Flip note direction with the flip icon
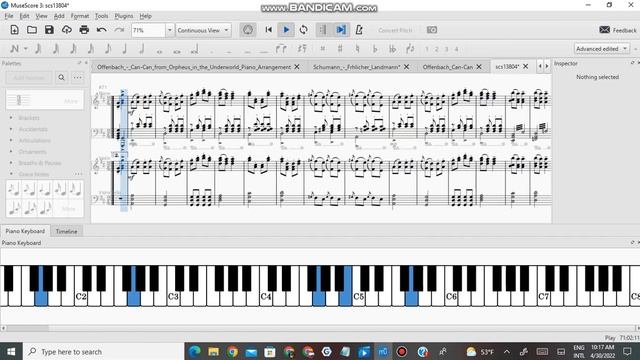The height and width of the screenshot is (360, 640). click(410, 49)
